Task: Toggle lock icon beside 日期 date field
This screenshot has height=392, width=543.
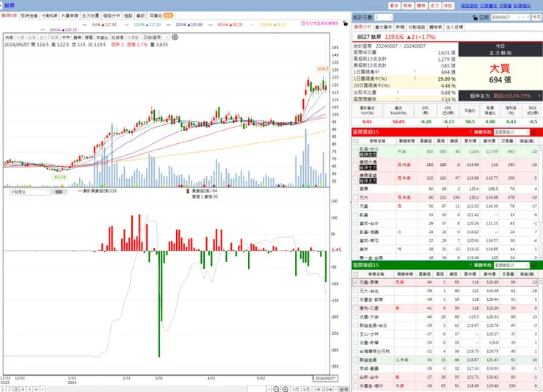Action: pyautogui.click(x=475, y=18)
